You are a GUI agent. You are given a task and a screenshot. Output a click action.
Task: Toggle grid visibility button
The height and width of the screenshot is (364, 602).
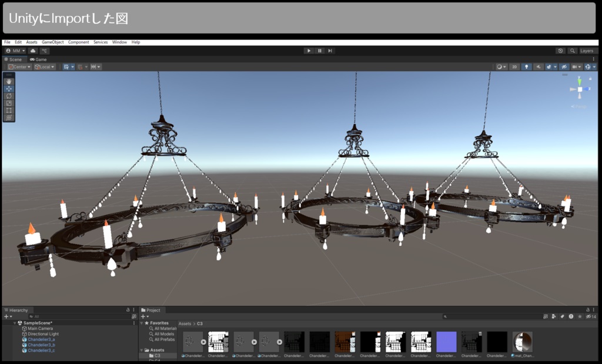66,67
